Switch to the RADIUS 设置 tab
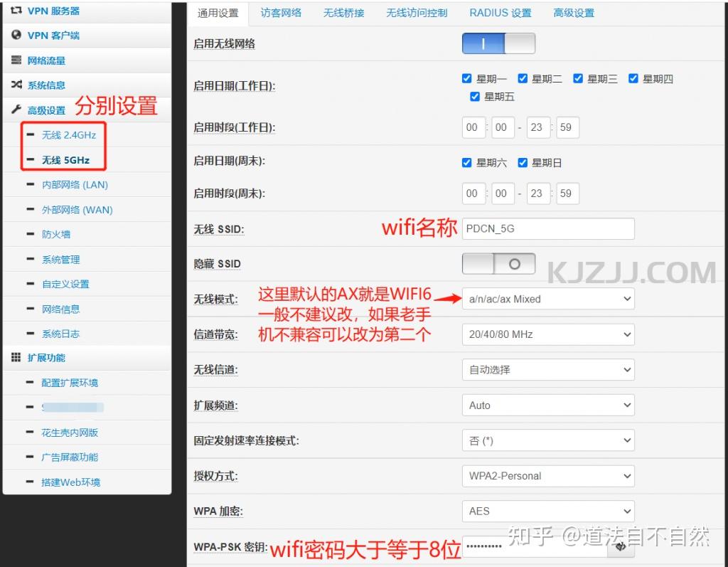 pyautogui.click(x=500, y=12)
